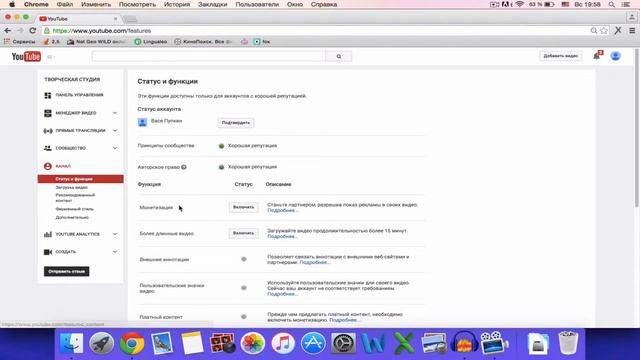Open Chrome hamburger menu
This screenshot has width=640, height=360.
point(632,31)
